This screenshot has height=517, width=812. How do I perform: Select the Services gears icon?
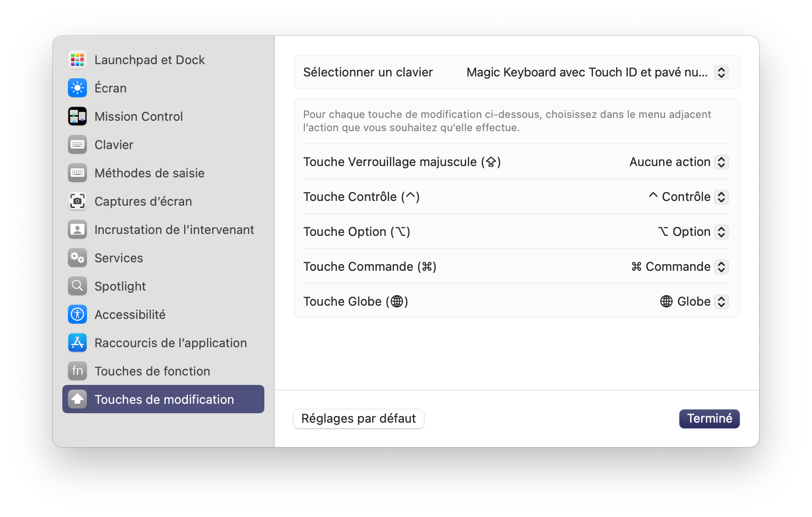77,258
